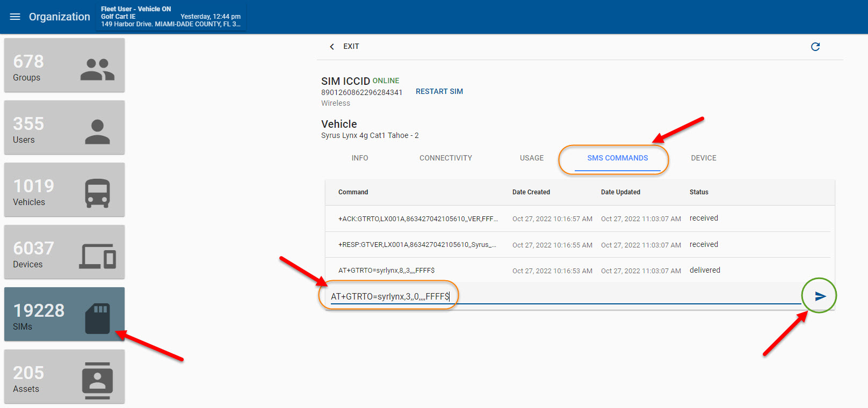Screen dimensions: 868x408
Task: Click the refresh icon
Action: [815, 47]
